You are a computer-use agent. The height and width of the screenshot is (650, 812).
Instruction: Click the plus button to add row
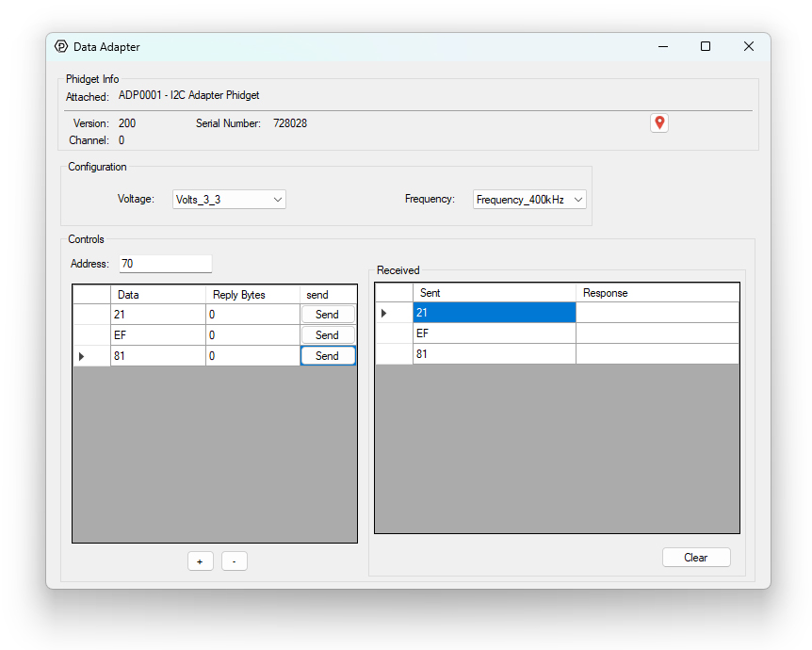(200, 561)
